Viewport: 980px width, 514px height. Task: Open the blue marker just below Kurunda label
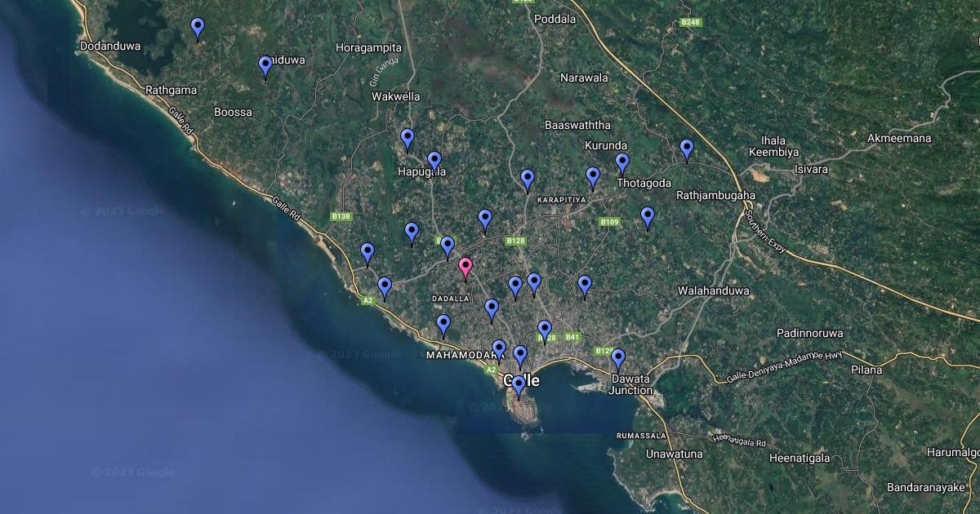[x=593, y=176]
